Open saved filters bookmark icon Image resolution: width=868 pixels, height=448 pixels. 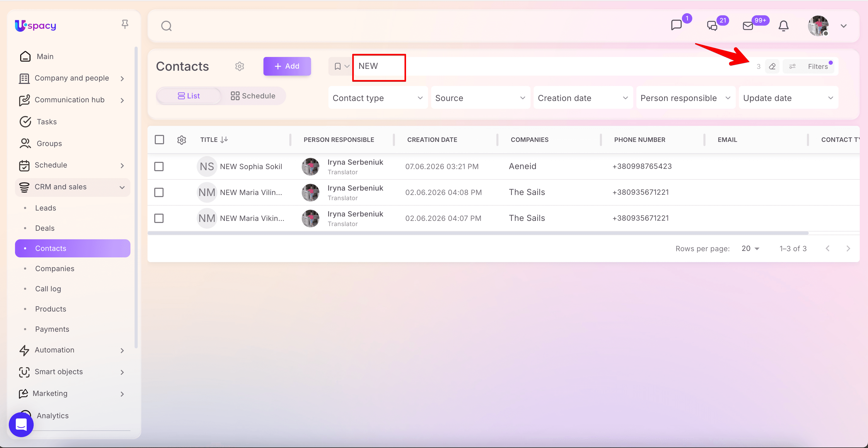click(337, 66)
